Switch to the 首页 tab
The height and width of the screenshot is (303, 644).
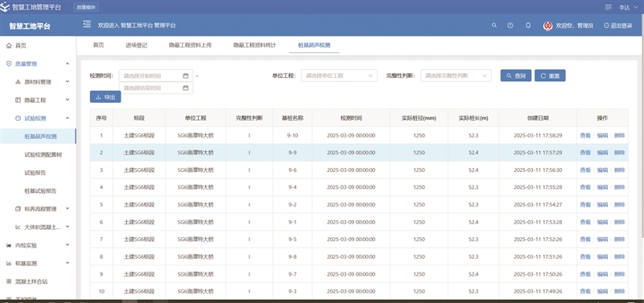pyautogui.click(x=98, y=45)
